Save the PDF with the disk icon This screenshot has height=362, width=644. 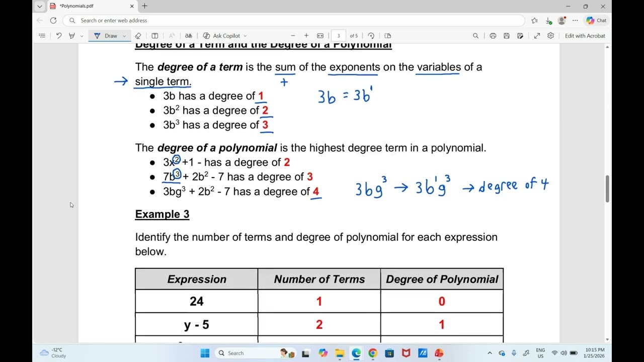(507, 36)
